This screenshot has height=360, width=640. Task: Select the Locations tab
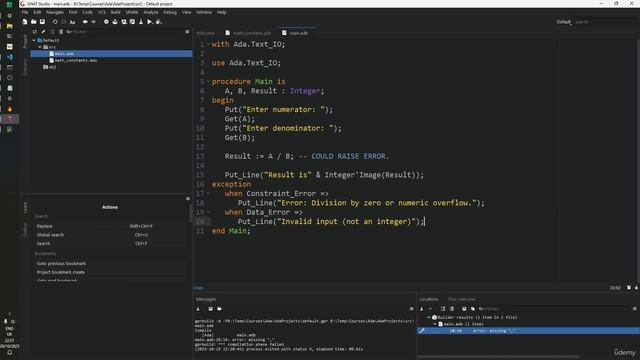tap(429, 299)
